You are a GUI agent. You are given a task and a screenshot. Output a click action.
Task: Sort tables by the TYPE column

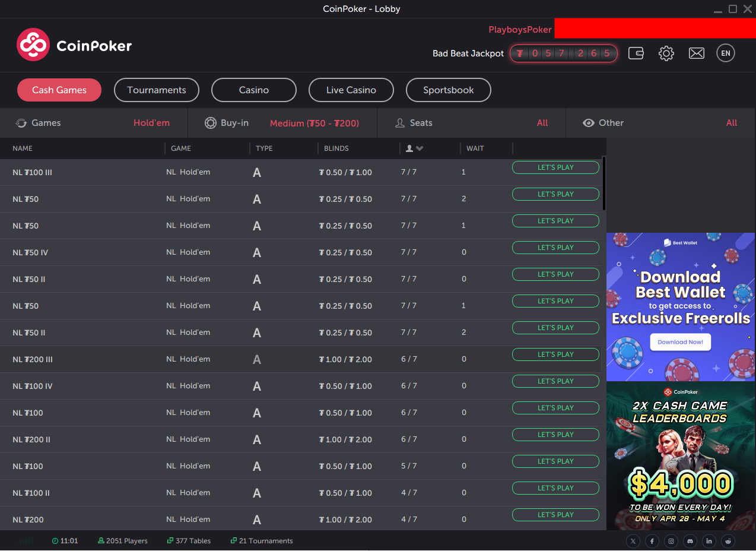coord(264,148)
